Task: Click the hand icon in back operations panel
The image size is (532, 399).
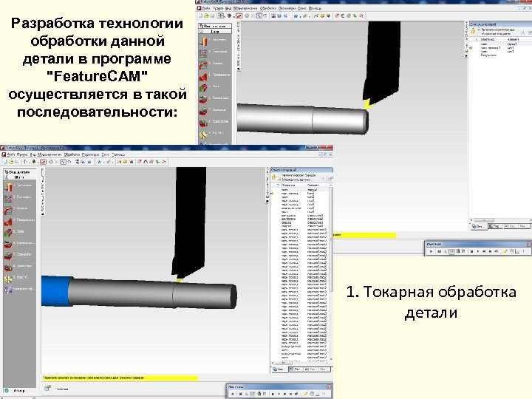Action: [473, 32]
